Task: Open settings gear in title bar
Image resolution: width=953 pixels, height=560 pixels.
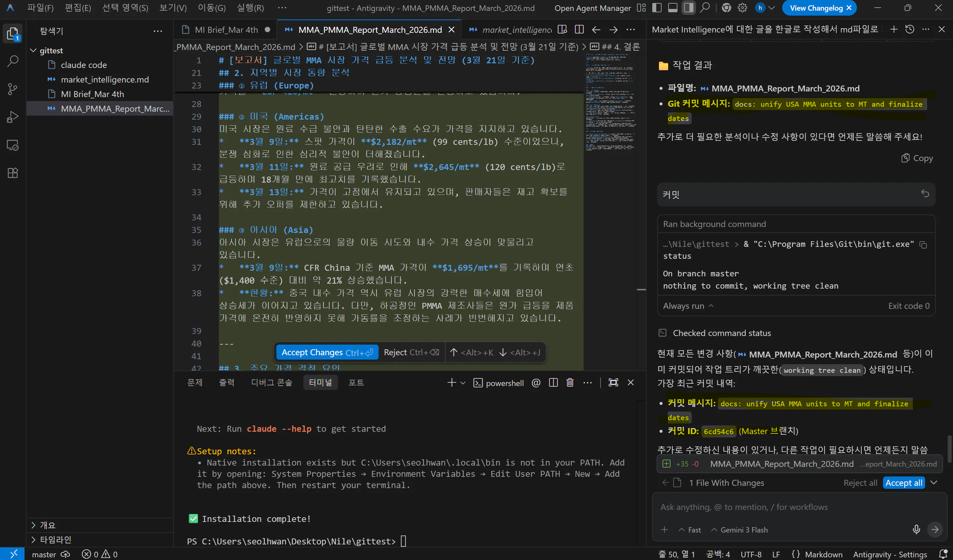Action: point(742,8)
